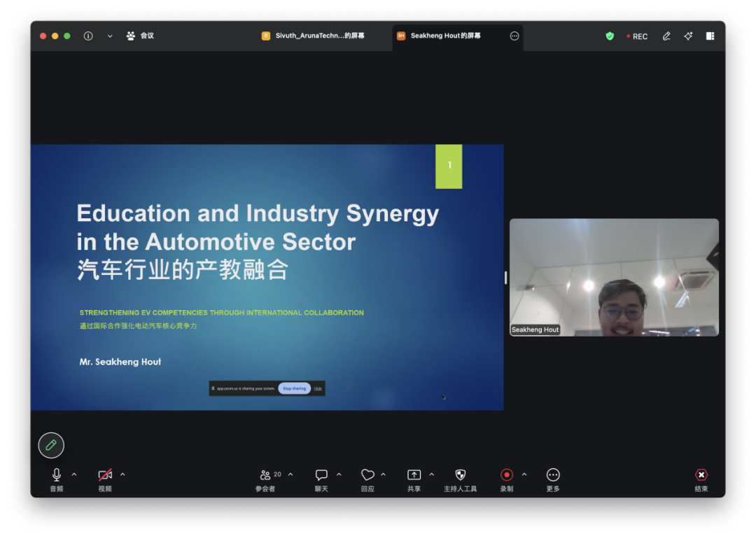Open the annotation pencil icon in title bar
This screenshot has width=756, height=538.
(x=666, y=36)
